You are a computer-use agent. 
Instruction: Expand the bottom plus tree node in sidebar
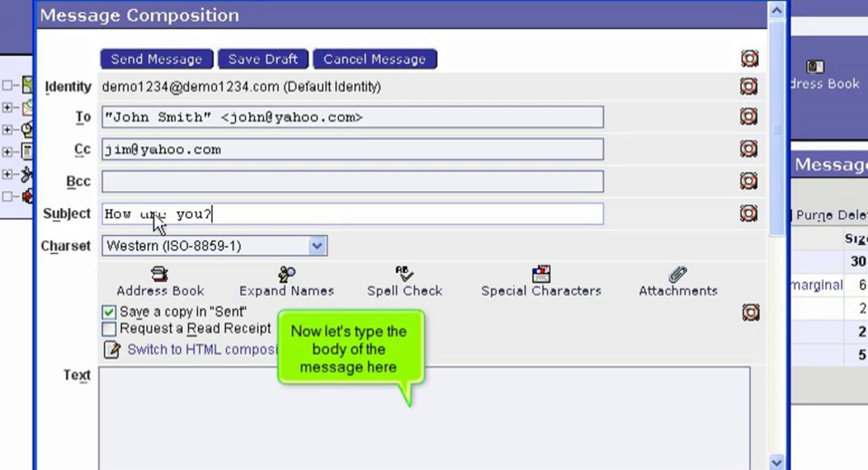pyautogui.click(x=7, y=174)
